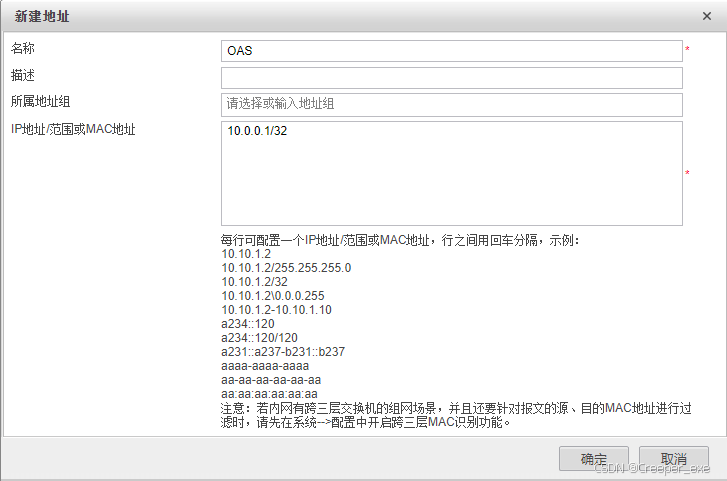
Task: Focus the 描述 input field
Action: [x=452, y=78]
